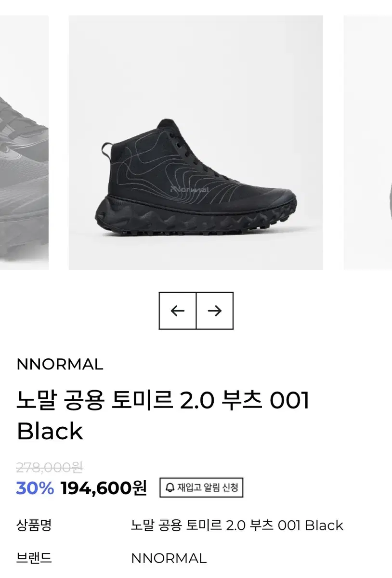
Task: Tap the bell icon for restock alert
Action: 170,487
